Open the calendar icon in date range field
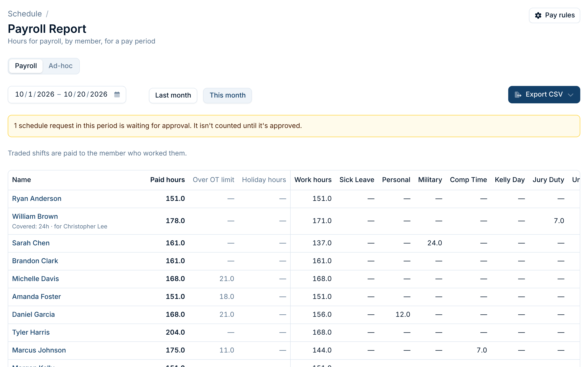This screenshot has width=588, height=367. click(117, 94)
